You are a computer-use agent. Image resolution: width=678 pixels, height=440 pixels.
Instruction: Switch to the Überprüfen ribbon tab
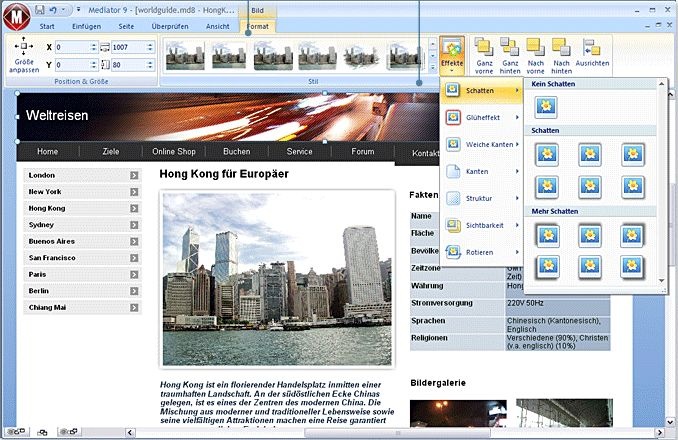point(170,26)
